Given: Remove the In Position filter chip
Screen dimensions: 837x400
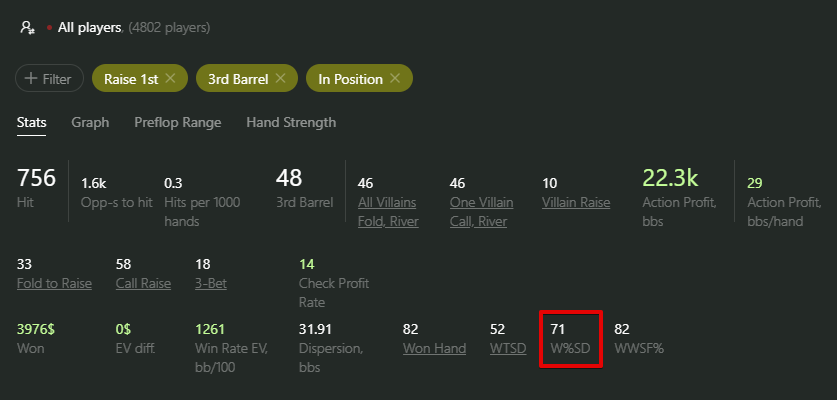Looking at the screenshot, I should (x=394, y=79).
